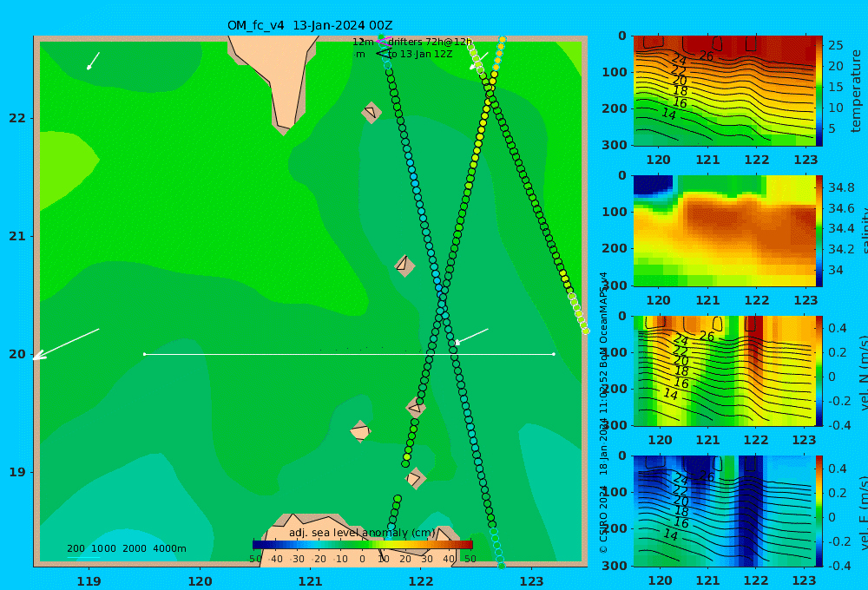Open the temperature depth section plot
The width and height of the screenshot is (868, 590).
coord(724,91)
